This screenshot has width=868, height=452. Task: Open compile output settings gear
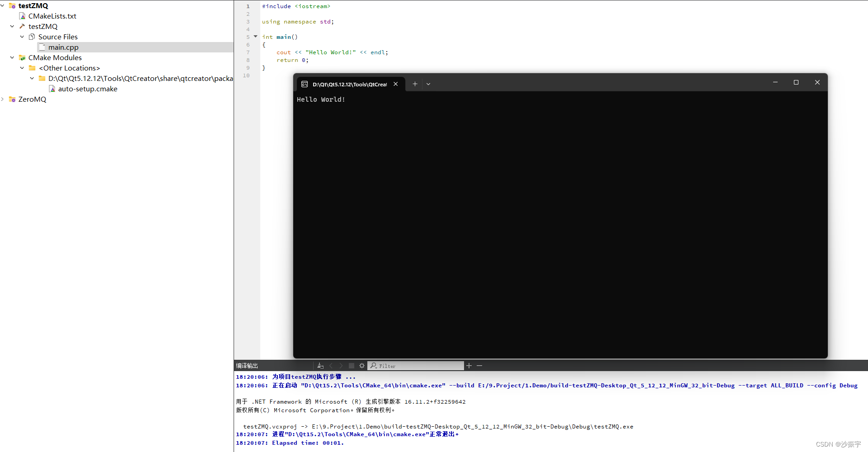click(361, 366)
